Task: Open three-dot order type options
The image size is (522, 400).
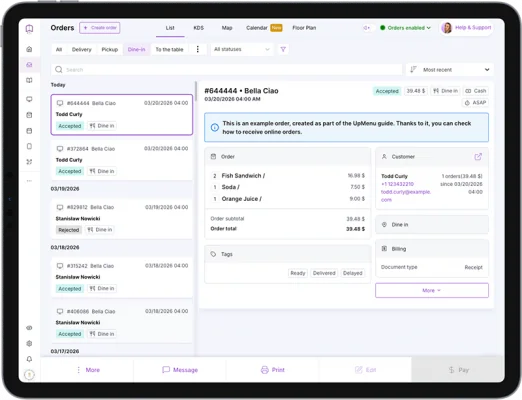Action: [198, 49]
